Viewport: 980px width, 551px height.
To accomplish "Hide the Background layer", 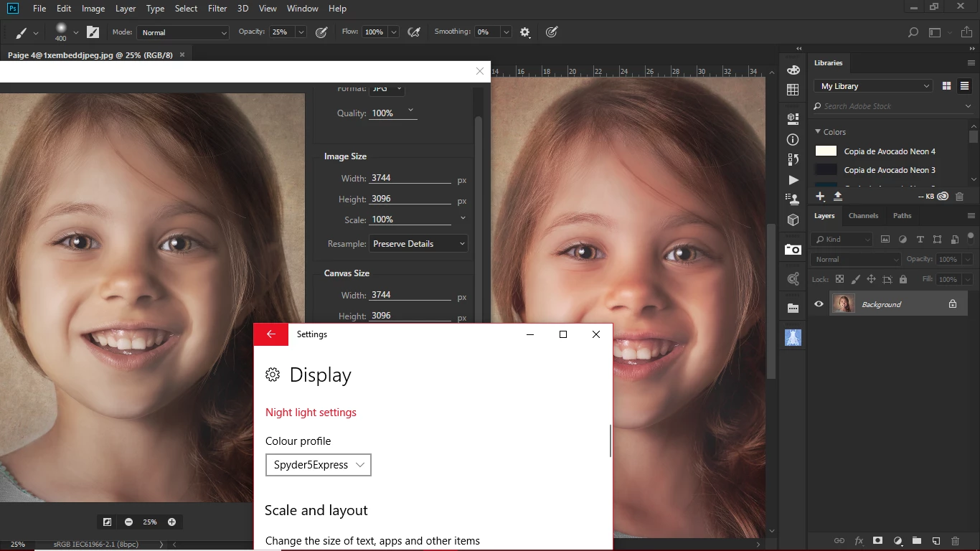I will [819, 304].
